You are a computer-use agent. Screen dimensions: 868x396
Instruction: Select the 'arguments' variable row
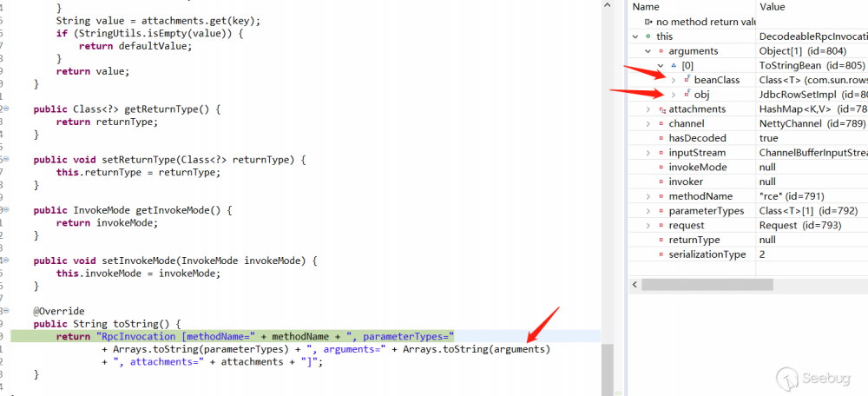click(748, 51)
